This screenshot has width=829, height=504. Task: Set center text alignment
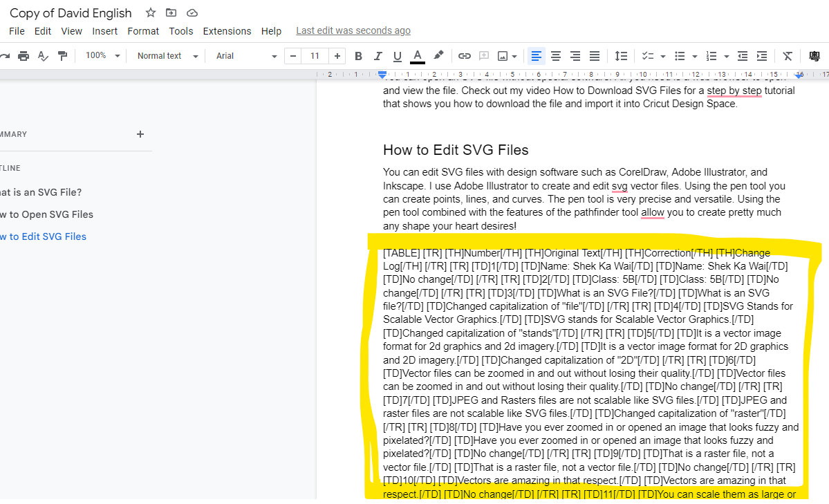coord(556,56)
